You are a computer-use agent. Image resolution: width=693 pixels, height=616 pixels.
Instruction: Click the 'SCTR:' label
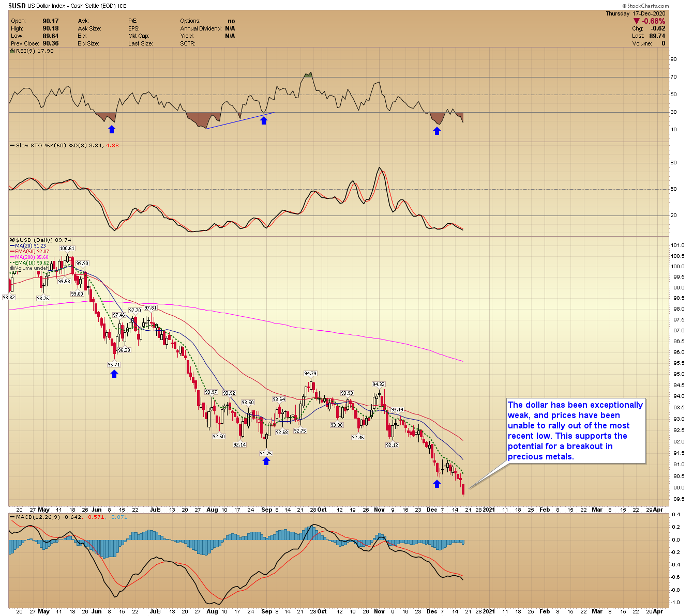(x=188, y=43)
